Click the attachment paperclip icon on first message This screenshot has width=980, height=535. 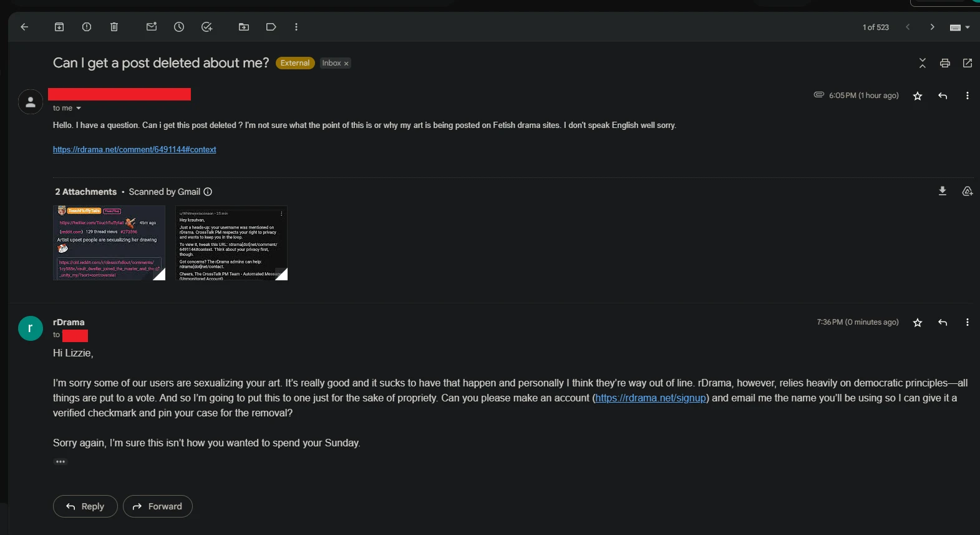(819, 95)
